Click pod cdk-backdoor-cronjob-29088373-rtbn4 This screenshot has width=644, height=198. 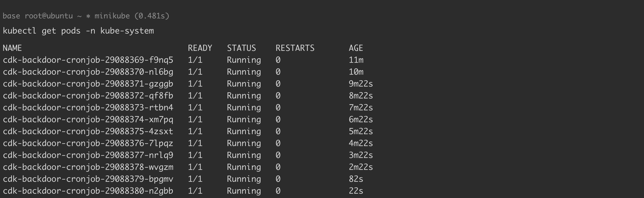(88, 108)
